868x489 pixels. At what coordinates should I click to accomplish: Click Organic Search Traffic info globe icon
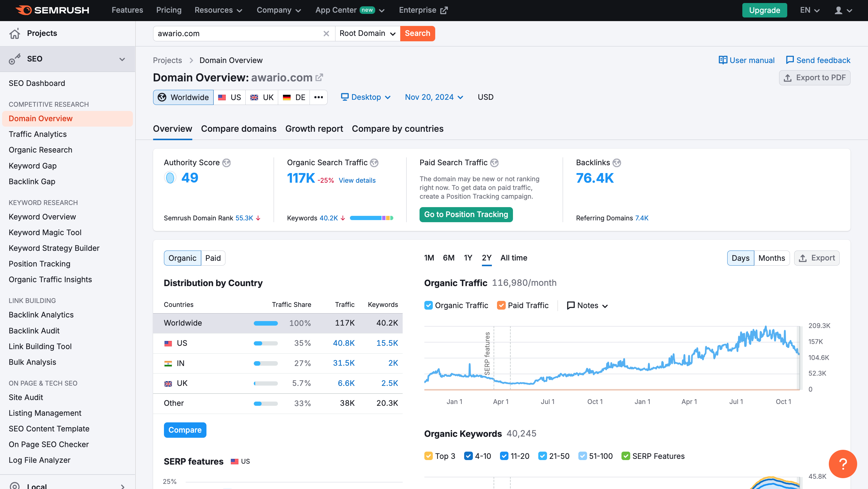(374, 163)
